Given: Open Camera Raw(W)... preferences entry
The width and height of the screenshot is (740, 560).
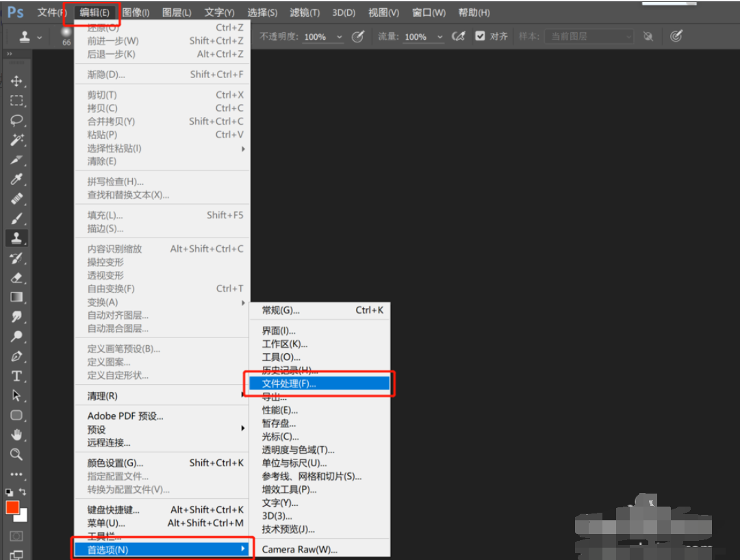Looking at the screenshot, I should click(300, 549).
